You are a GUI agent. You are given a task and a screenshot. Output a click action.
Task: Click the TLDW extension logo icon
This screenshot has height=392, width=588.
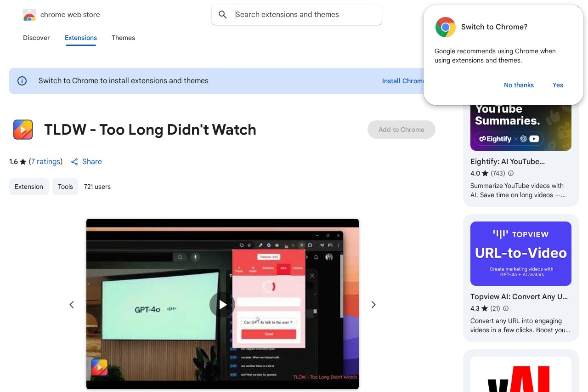[23, 130]
